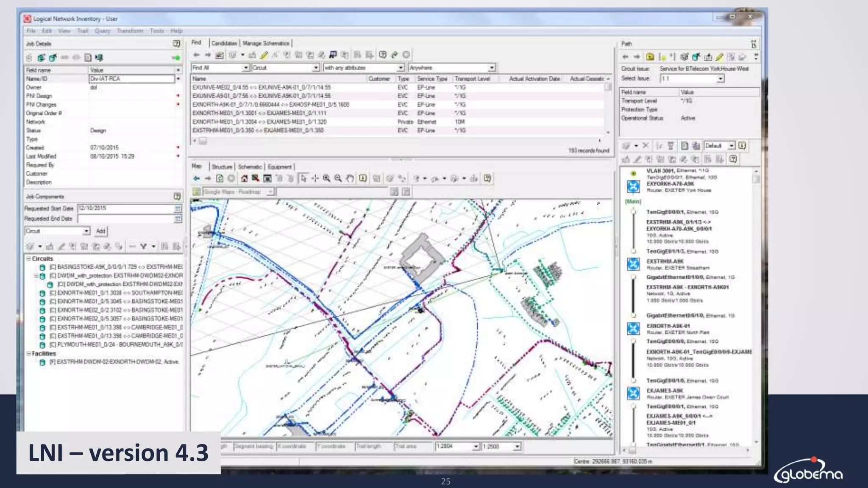Open the Job Details help icon

click(177, 44)
